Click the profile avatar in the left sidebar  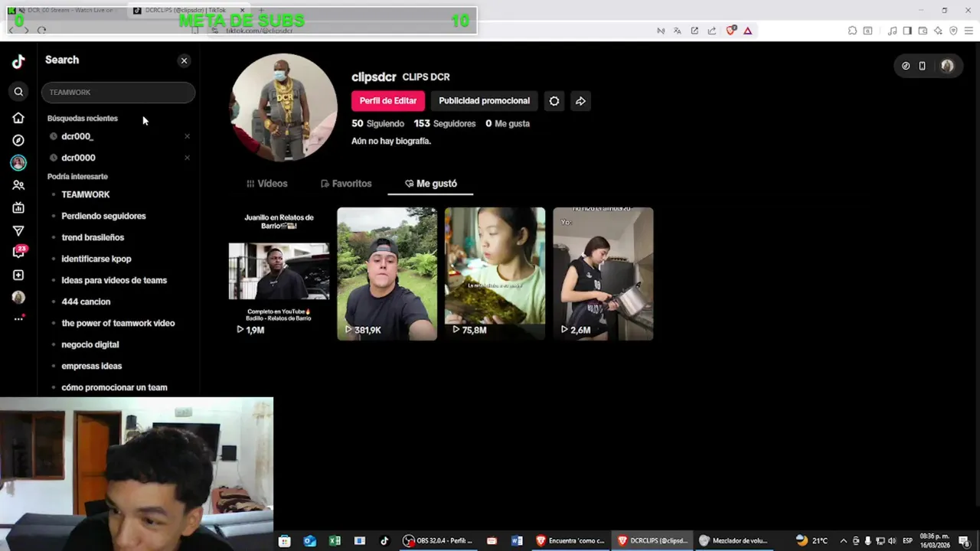point(18,297)
